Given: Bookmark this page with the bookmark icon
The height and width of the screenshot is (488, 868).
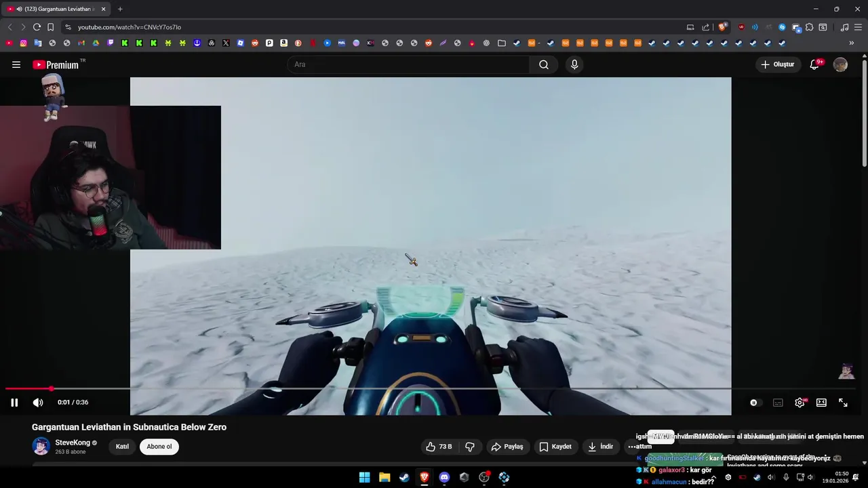Looking at the screenshot, I should point(50,27).
